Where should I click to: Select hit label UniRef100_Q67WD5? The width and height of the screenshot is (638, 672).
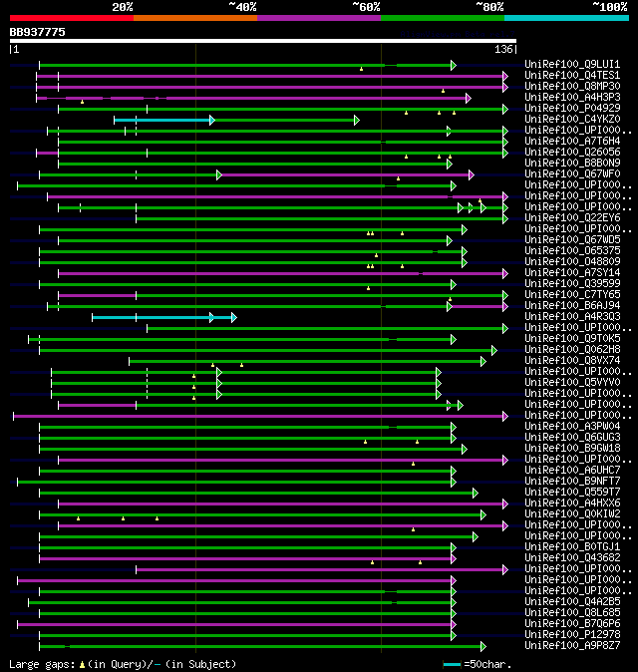[572, 239]
